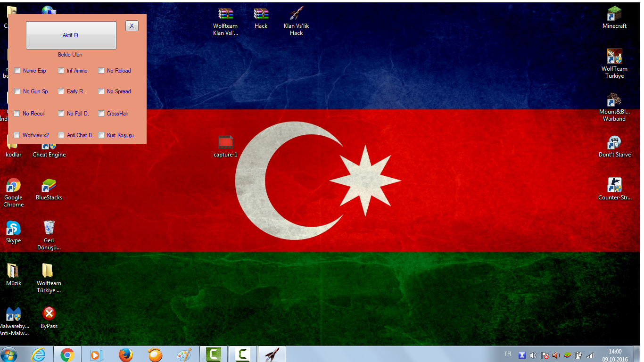
Task: Tick the Inf Ammo checkbox
Action: click(x=61, y=71)
